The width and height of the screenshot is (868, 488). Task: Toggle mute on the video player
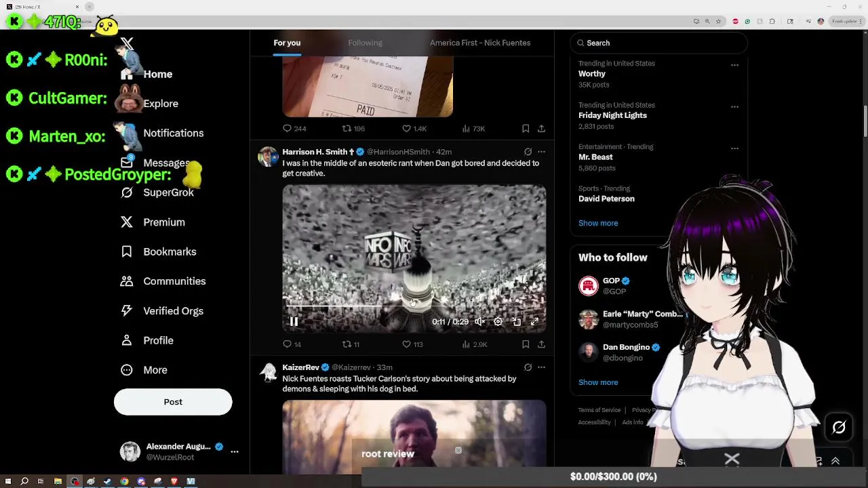[479, 322]
